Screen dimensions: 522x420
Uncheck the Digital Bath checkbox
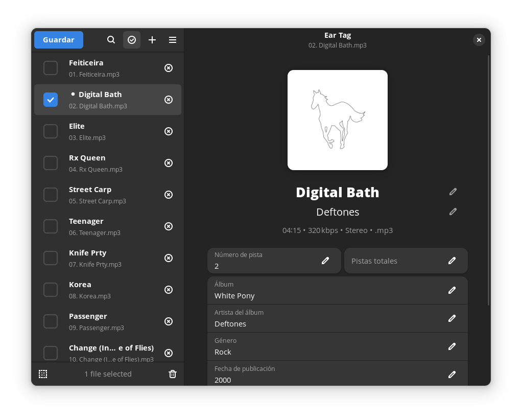(x=51, y=100)
